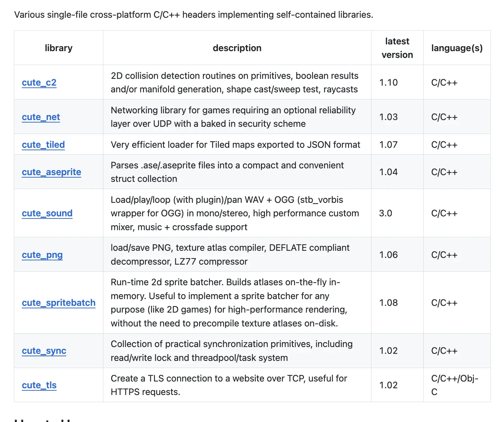The image size is (504, 422).
Task: Open the cute_c2 library link
Action: click(39, 82)
